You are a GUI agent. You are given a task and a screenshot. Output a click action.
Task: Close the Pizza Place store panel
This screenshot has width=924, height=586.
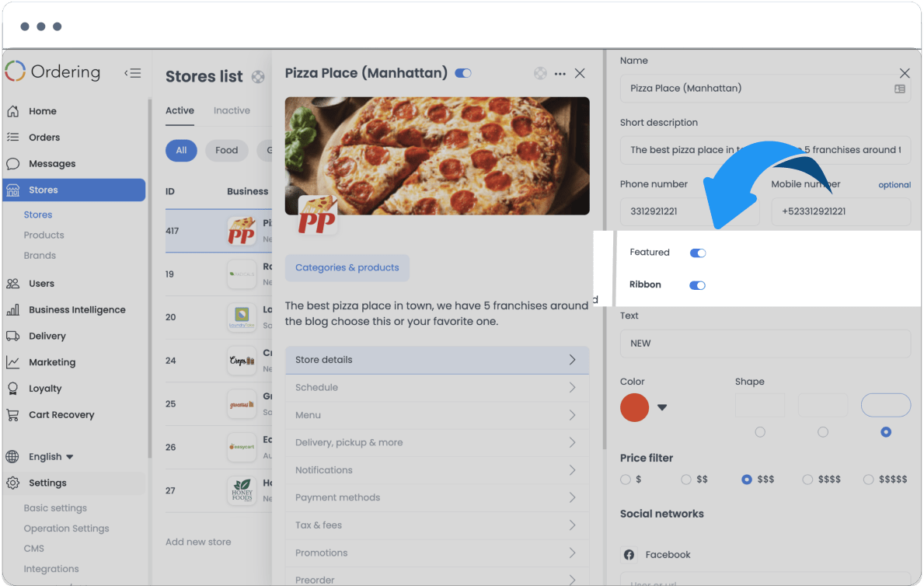coord(580,73)
